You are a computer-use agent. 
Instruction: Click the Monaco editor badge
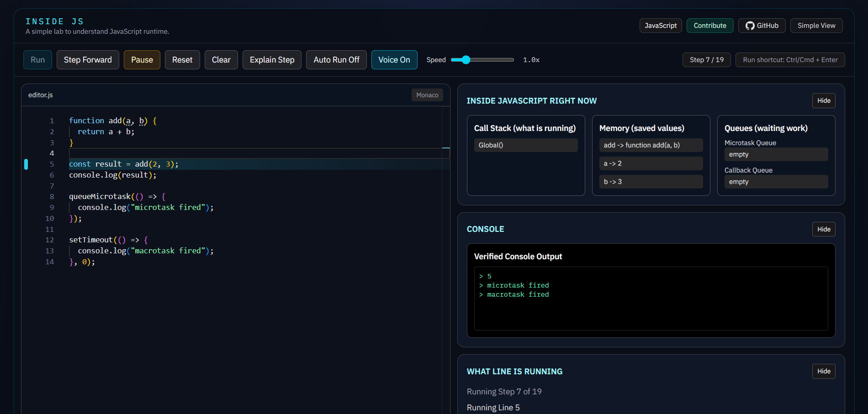(427, 94)
